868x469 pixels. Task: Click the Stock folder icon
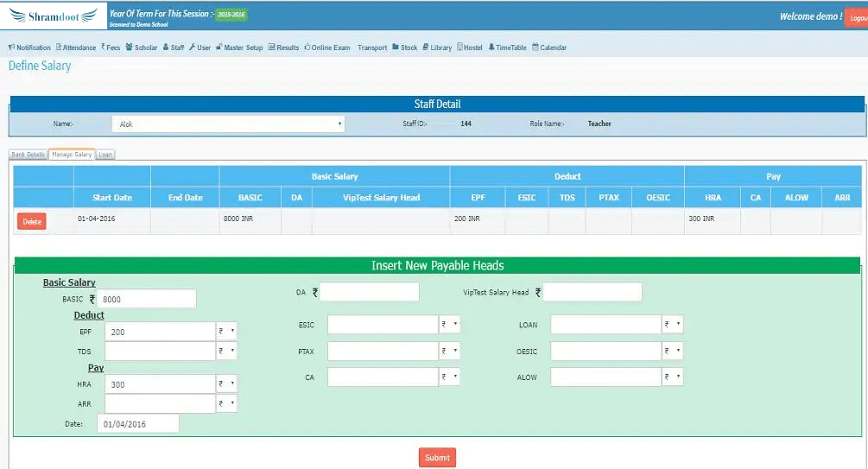tap(396, 48)
